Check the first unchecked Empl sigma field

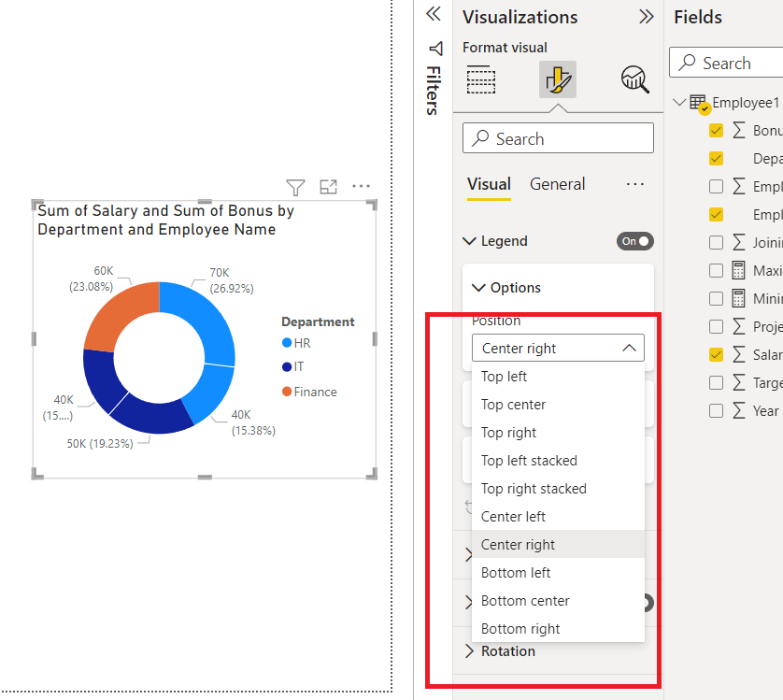pyautogui.click(x=716, y=186)
